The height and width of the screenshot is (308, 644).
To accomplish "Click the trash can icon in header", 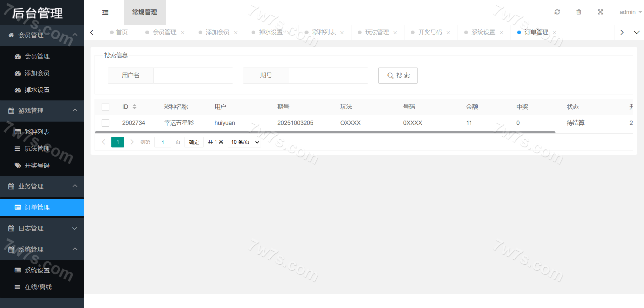I will click(x=579, y=12).
